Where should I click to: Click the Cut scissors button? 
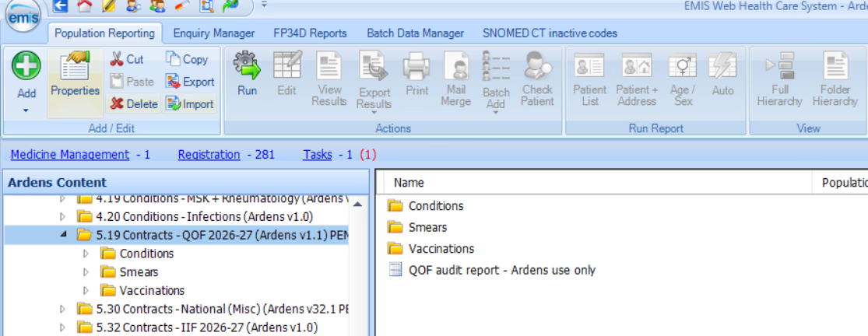coord(126,59)
